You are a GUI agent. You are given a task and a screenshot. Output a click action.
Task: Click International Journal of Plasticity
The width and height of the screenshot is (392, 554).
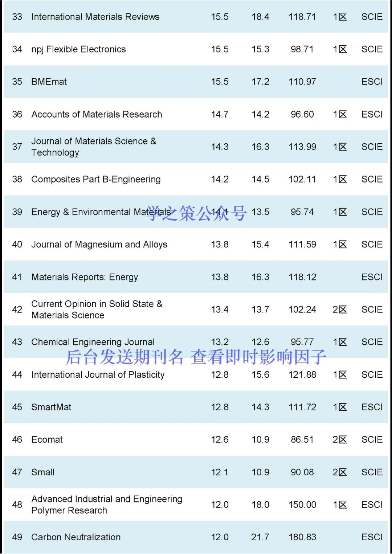pos(98,374)
